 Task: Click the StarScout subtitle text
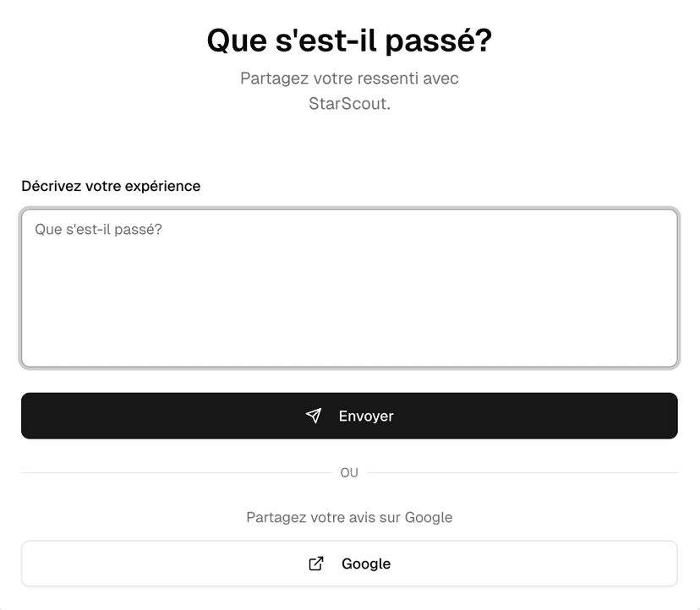[x=348, y=90]
